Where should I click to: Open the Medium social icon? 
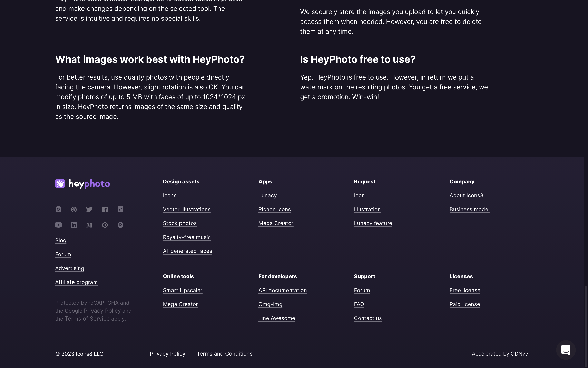(x=89, y=225)
